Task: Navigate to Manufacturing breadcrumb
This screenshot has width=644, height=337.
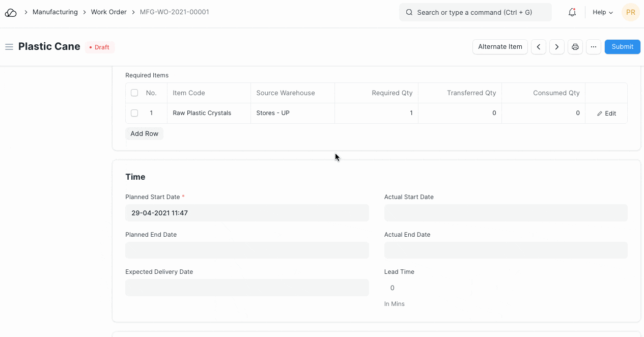Action: coord(55,12)
